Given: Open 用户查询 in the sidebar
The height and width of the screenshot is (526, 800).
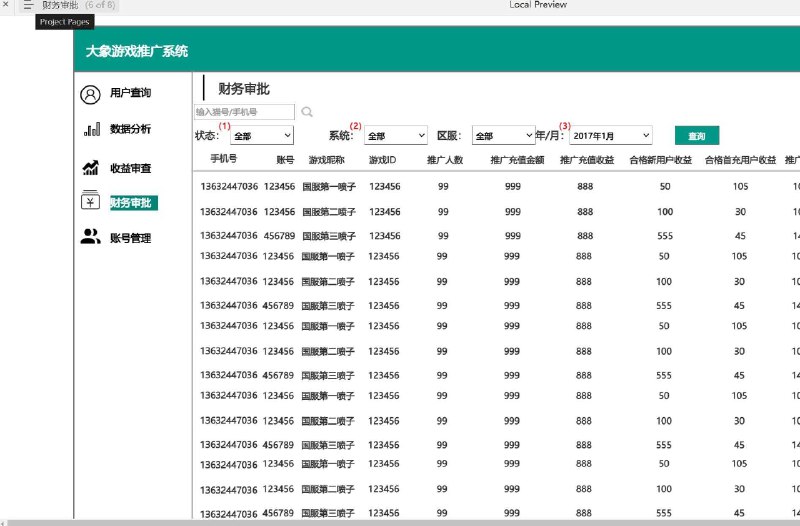Looking at the screenshot, I should (x=131, y=92).
